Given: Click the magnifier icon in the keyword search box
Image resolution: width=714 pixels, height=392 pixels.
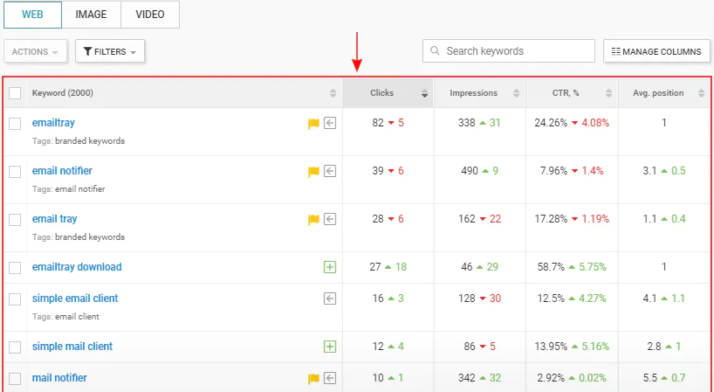Looking at the screenshot, I should point(435,51).
